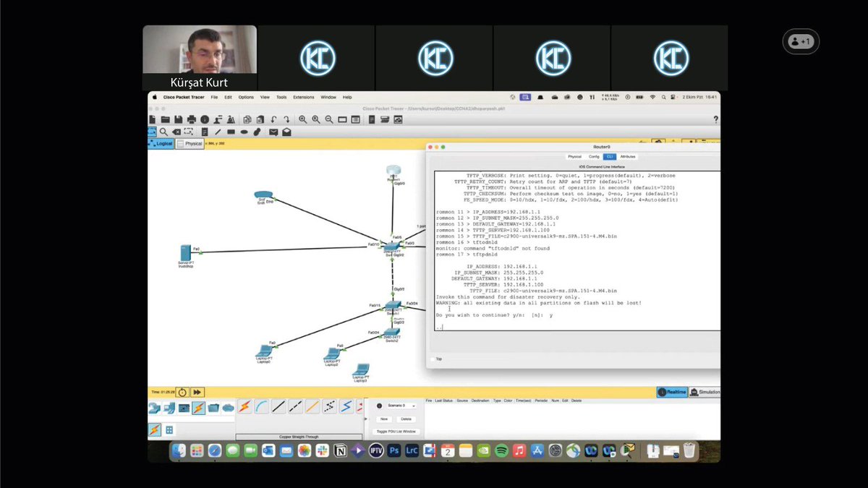Click the Paste icon in the toolbar
Screen dimensions: 868x488
[260, 119]
